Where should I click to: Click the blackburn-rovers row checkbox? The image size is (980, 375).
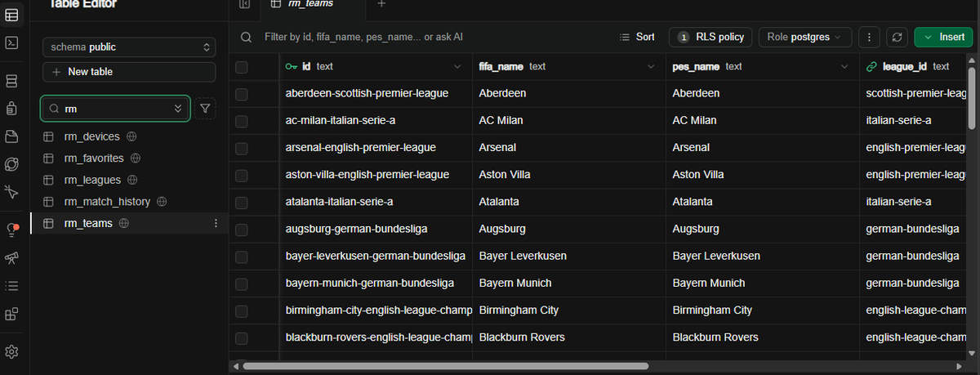pos(241,337)
